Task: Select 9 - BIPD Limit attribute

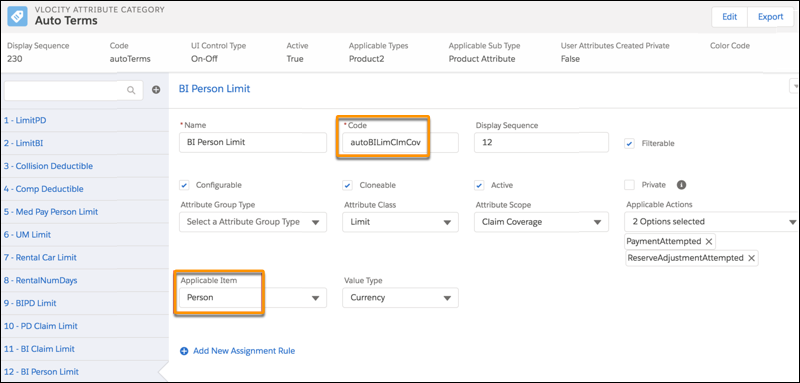Action: (85, 303)
